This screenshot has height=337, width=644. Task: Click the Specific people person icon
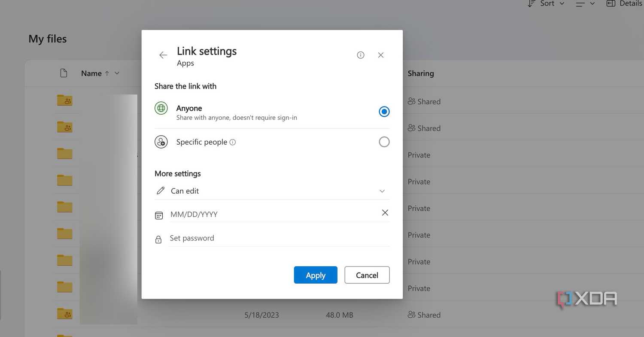tap(161, 142)
